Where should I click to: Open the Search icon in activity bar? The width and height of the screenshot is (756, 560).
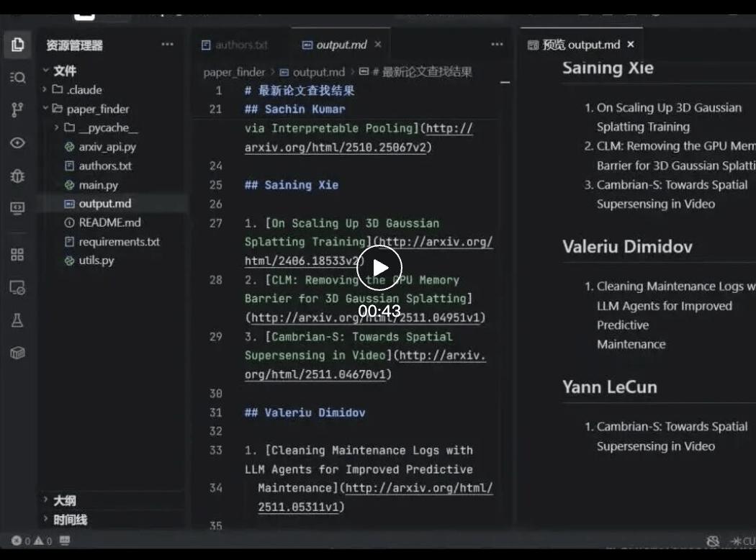(x=17, y=77)
